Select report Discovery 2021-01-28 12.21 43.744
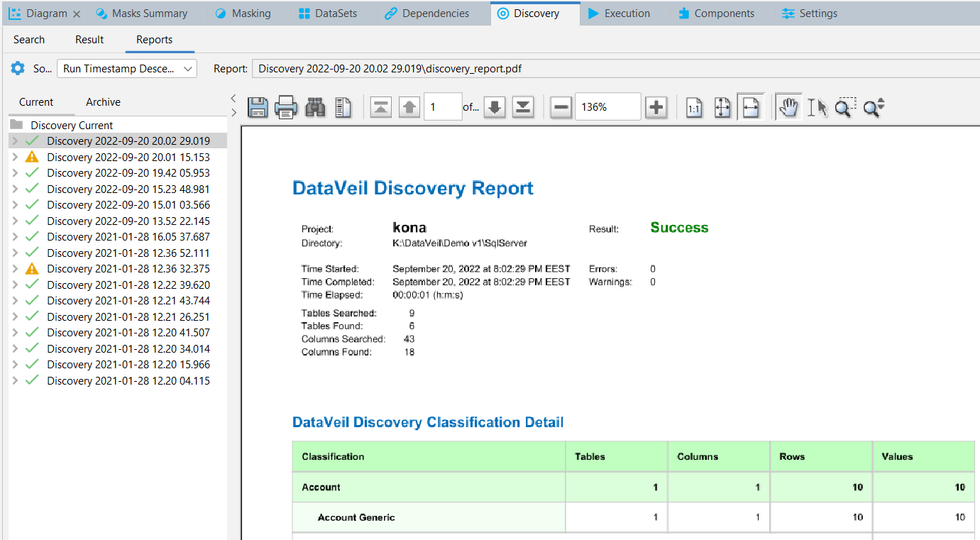The width and height of the screenshot is (980, 540). tap(128, 301)
